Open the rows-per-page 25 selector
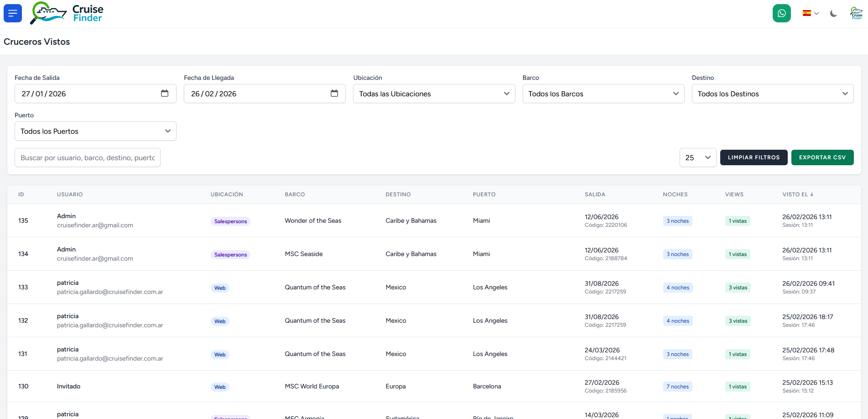The image size is (868, 419). point(697,157)
